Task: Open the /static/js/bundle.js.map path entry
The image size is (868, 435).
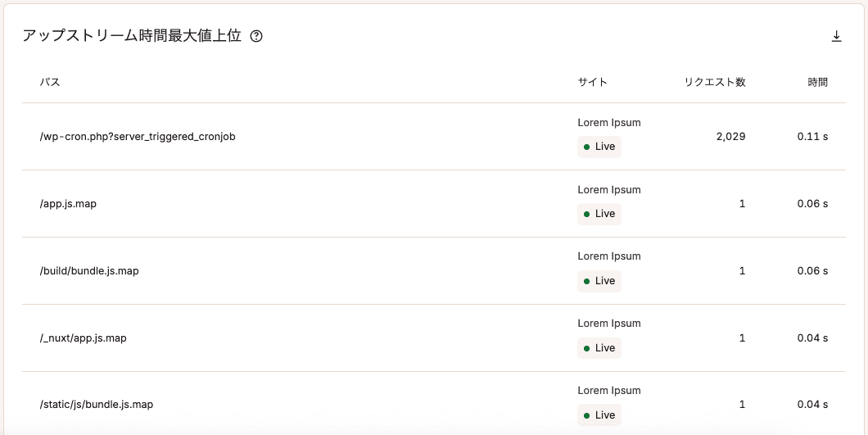Action: 97,405
